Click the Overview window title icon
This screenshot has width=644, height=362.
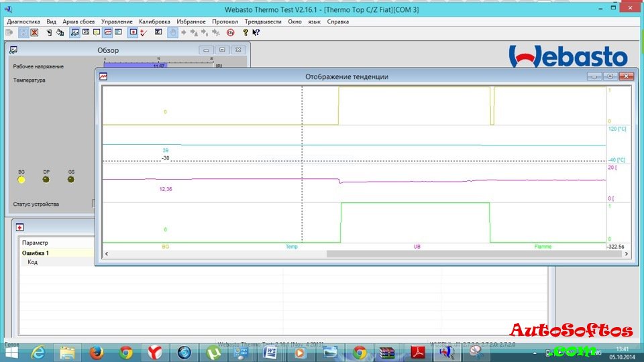[13, 50]
